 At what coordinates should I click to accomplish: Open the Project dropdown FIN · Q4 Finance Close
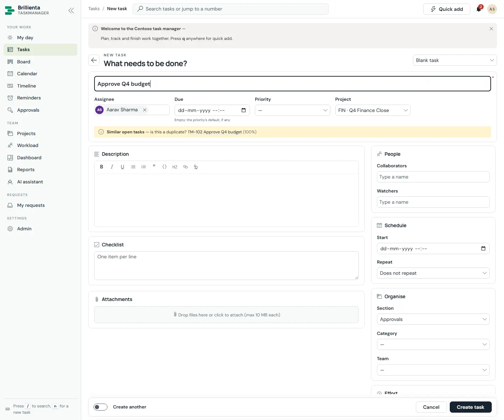[373, 110]
